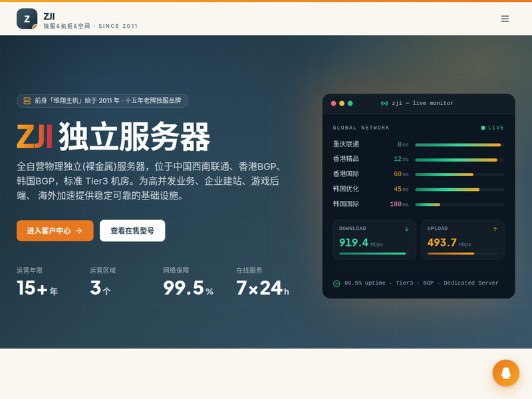Click the 180 ms latency value
The image size is (532, 399).
(400, 204)
